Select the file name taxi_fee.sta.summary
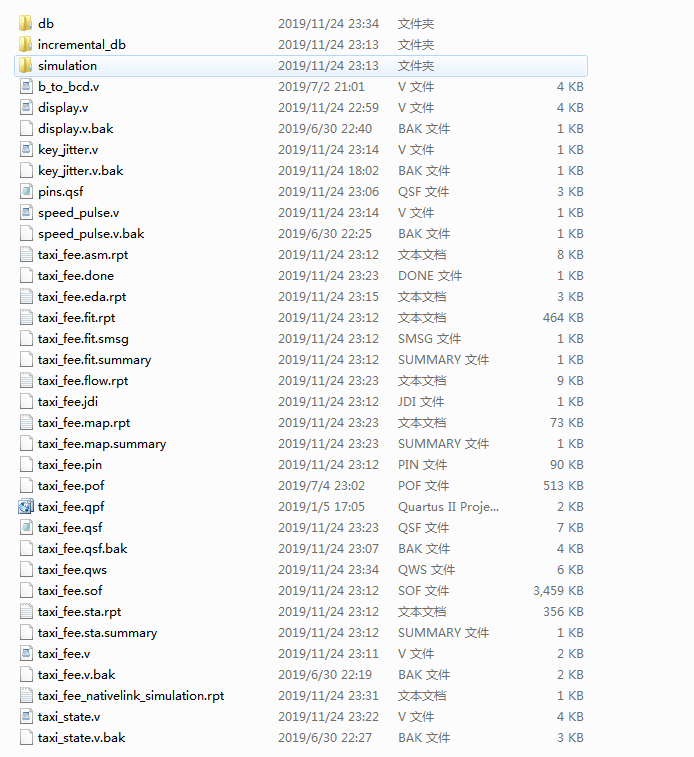 [x=97, y=632]
